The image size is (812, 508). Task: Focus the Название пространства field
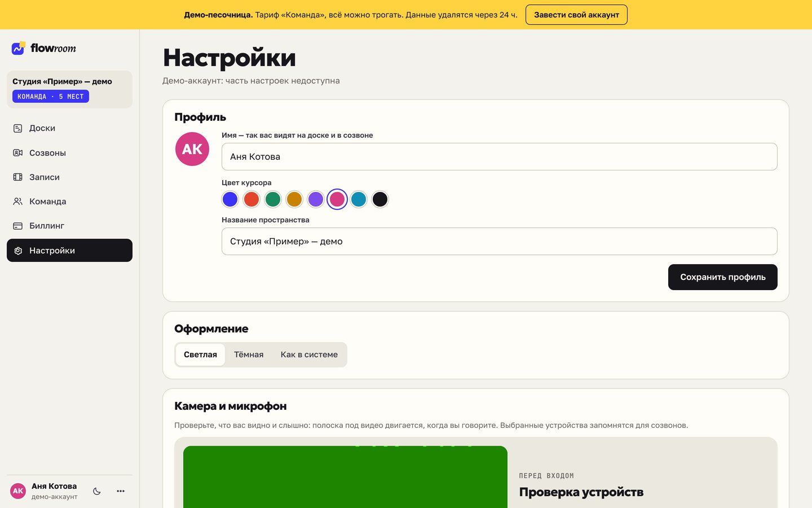(x=500, y=241)
